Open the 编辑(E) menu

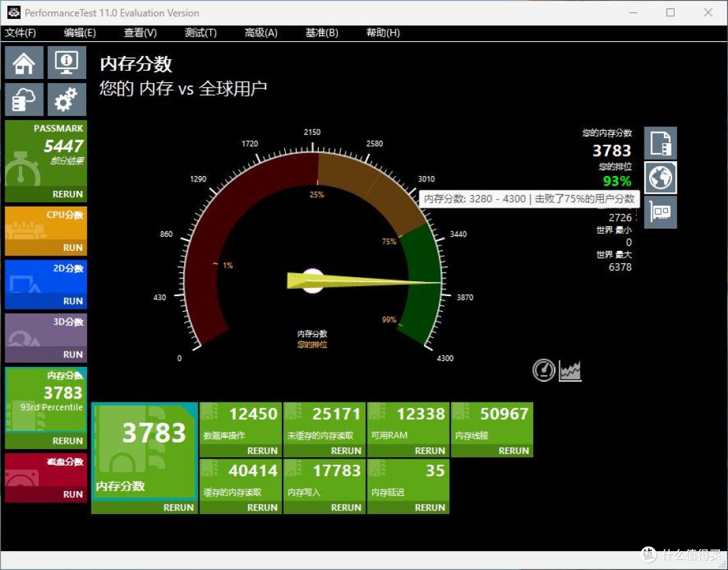coord(80,33)
